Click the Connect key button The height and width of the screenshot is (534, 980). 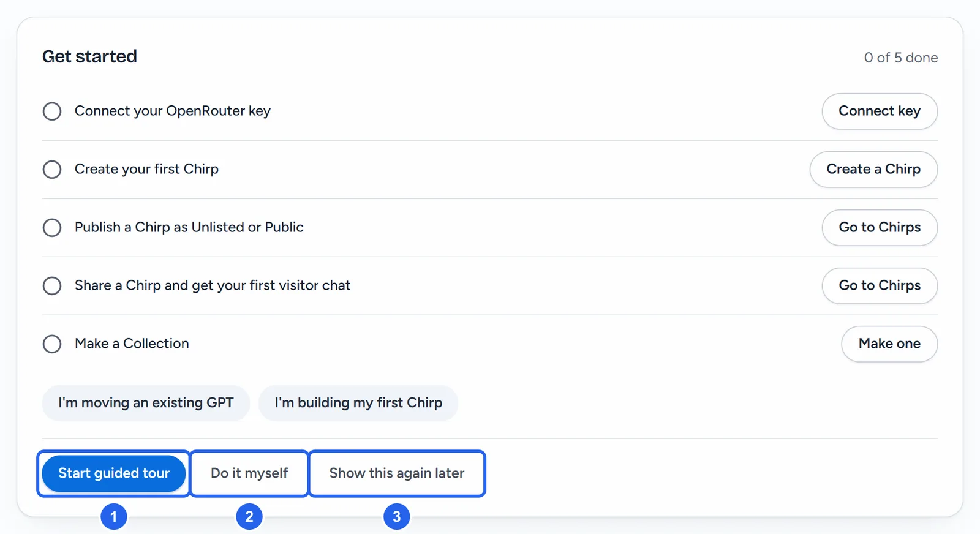coord(880,111)
